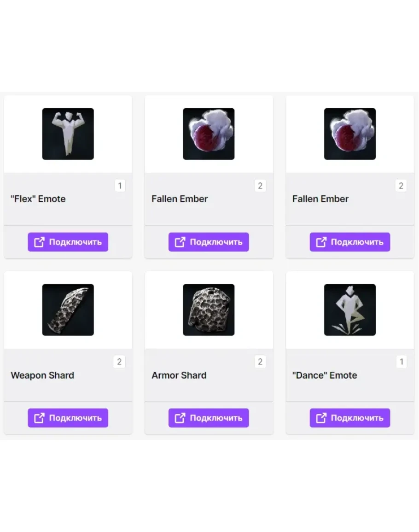Click count badge on "Dance" Emote card

coord(402,362)
